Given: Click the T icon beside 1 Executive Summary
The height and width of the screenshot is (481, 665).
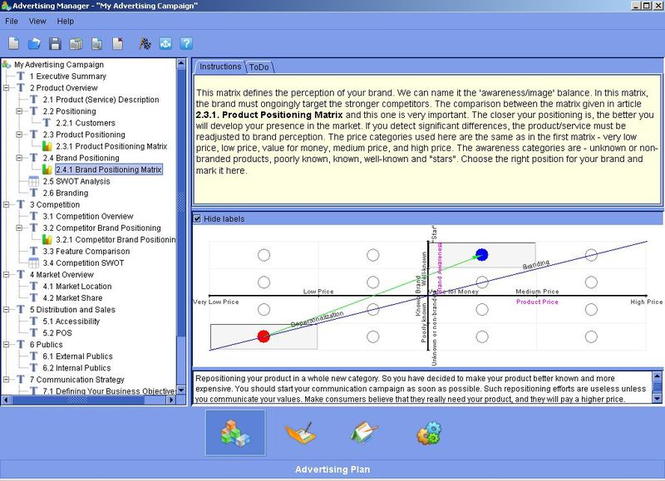Looking at the screenshot, I should point(21,76).
